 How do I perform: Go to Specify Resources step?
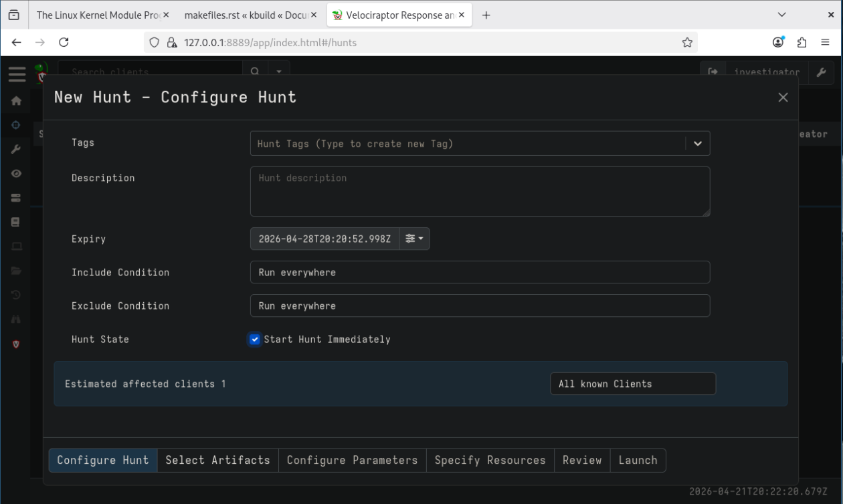490,460
